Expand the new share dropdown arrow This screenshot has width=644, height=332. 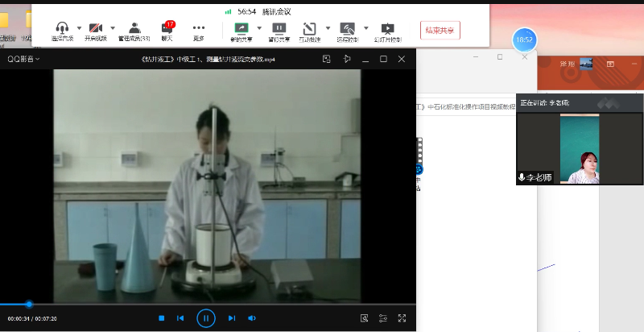pyautogui.click(x=258, y=27)
